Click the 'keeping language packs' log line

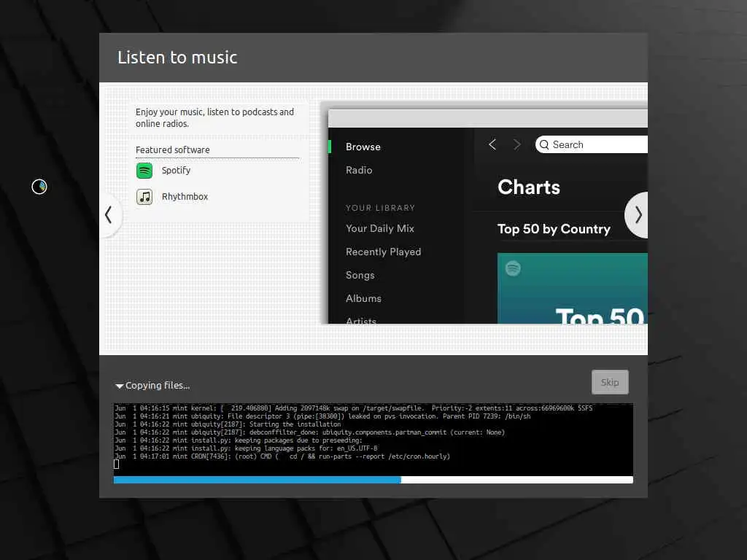[x=246, y=448]
